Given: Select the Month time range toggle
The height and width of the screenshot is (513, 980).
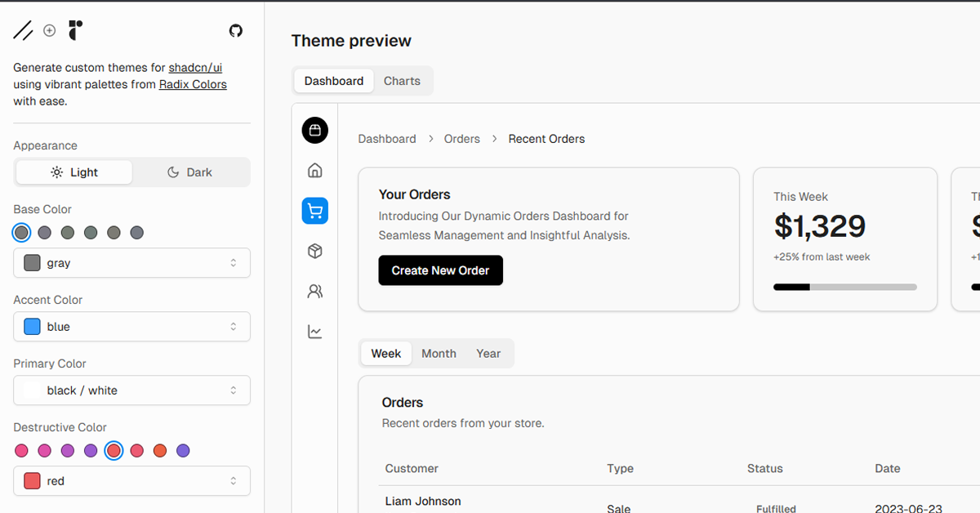Looking at the screenshot, I should point(439,354).
